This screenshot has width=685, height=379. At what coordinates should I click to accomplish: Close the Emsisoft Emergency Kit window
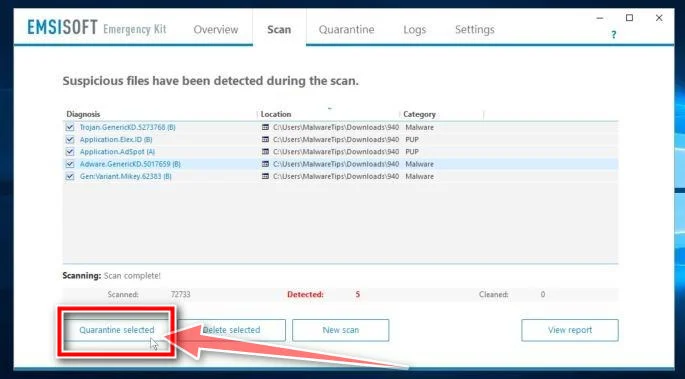pyautogui.click(x=659, y=18)
